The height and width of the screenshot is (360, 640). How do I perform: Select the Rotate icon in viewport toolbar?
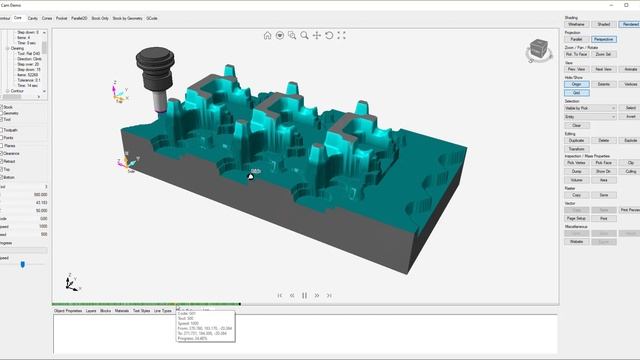pyautogui.click(x=329, y=36)
